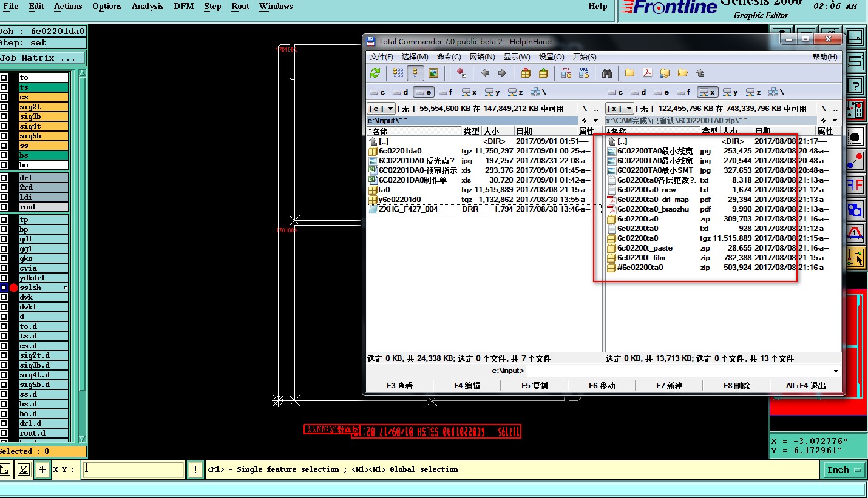The image size is (868, 498).
Task: Click the refresh icon in Total Commander toolbar
Action: coord(375,73)
